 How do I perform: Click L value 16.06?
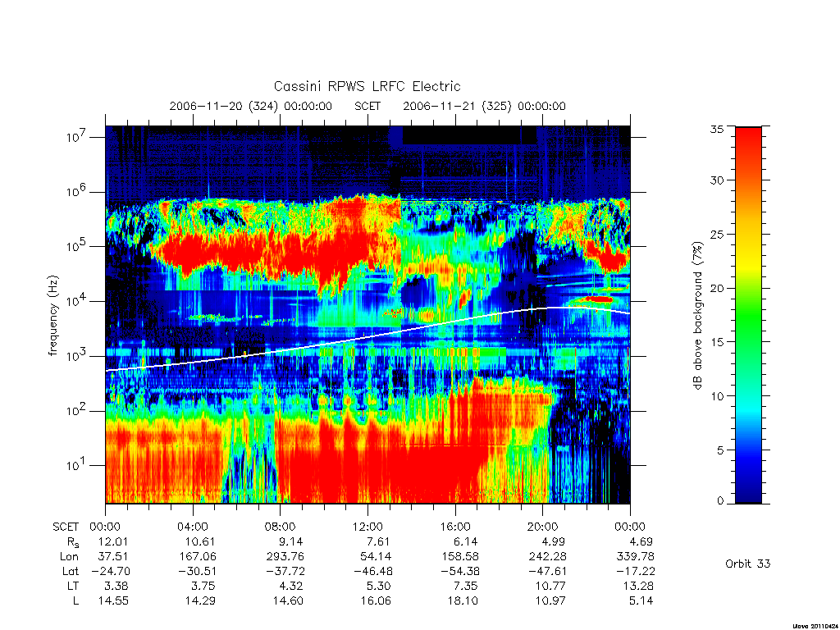tap(376, 601)
